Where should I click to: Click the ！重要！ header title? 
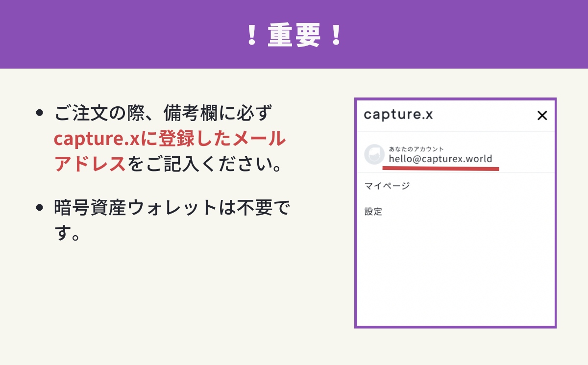294,35
